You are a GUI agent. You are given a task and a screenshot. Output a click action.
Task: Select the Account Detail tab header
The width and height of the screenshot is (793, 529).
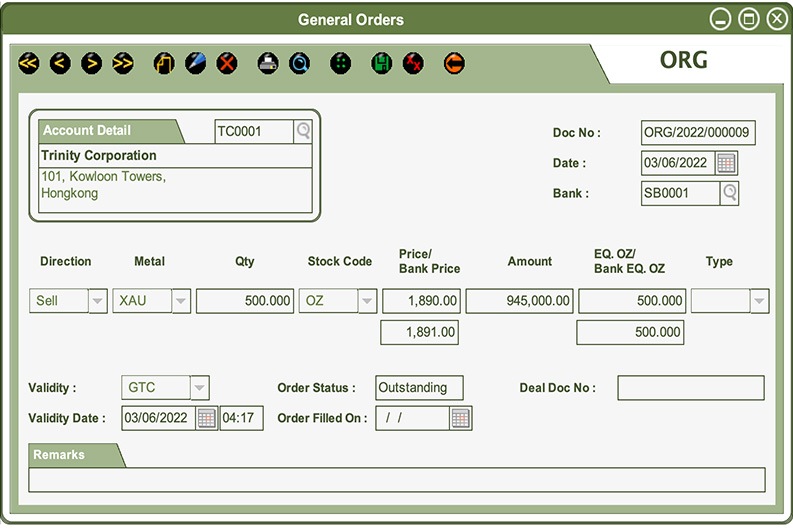[109, 131]
